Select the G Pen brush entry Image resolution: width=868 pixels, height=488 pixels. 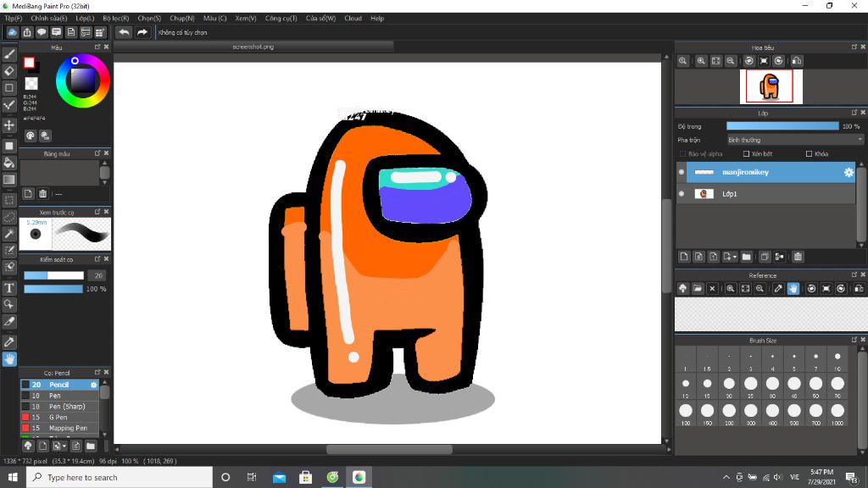coord(58,417)
